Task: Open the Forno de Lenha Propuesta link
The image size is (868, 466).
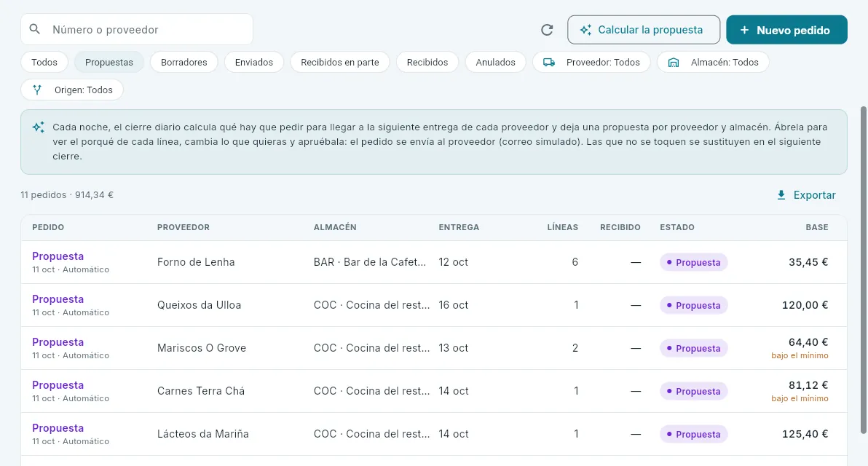Action: tap(58, 256)
